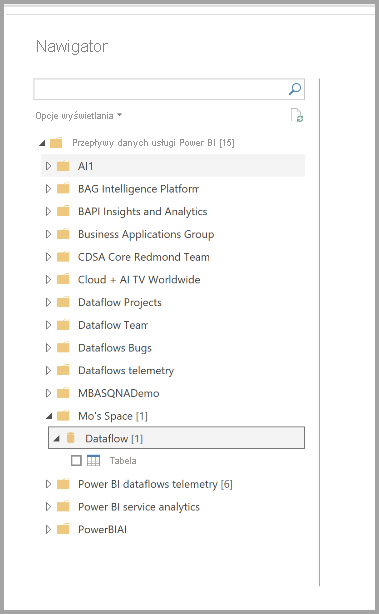Viewport: 379px width, 614px height.
Task: Select the 'Tabela' label
Action: coord(123,460)
